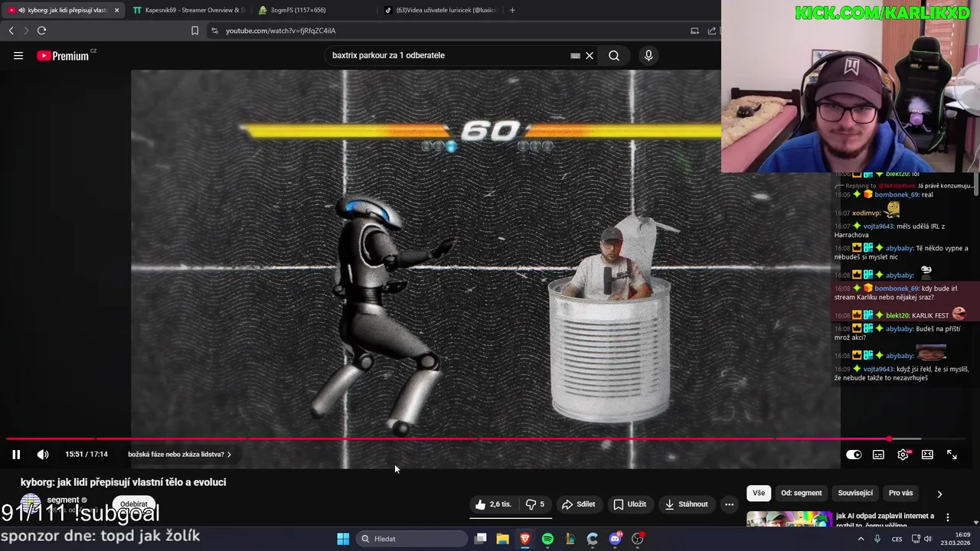This screenshot has height=551, width=980.
Task: Switch keyboard language CES indicator
Action: tap(897, 539)
